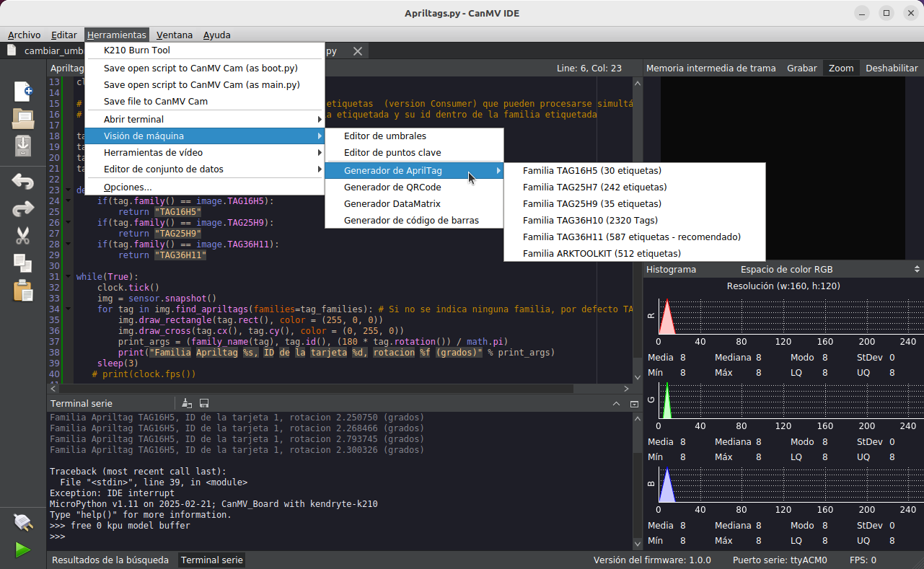Choose Save file to CanMV Cam

204,101
